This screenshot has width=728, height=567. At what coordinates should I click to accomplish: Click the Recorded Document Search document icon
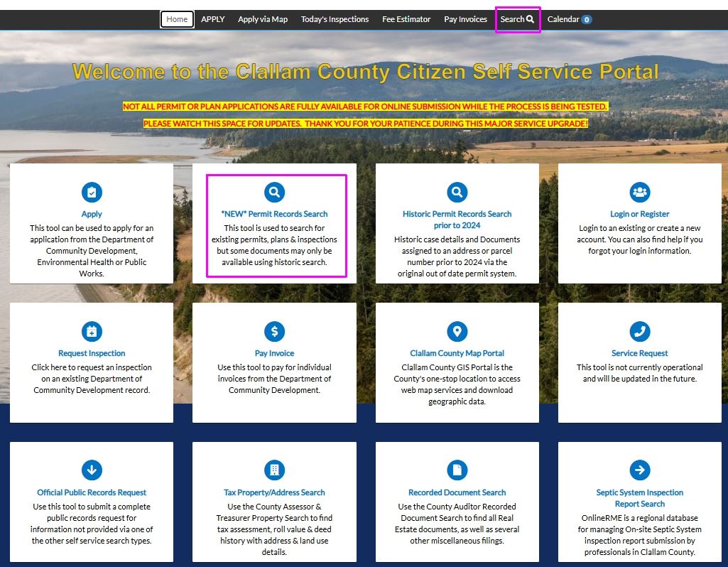(x=457, y=470)
